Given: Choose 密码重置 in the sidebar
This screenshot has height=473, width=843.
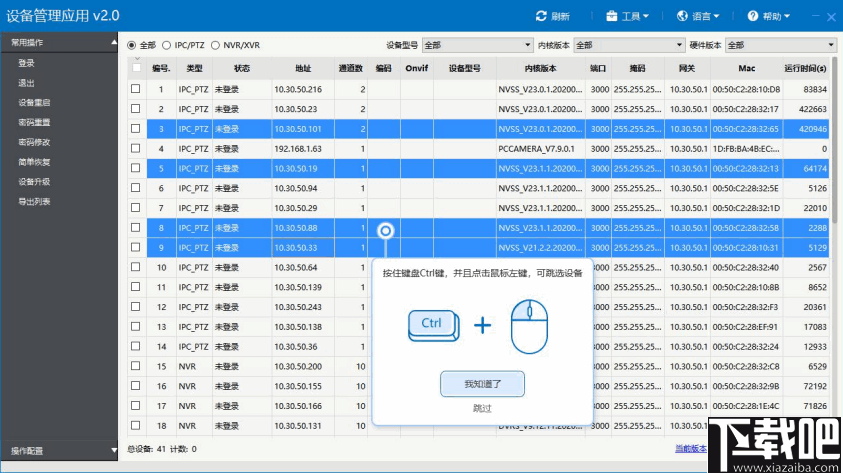Looking at the screenshot, I should pyautogui.click(x=34, y=123).
